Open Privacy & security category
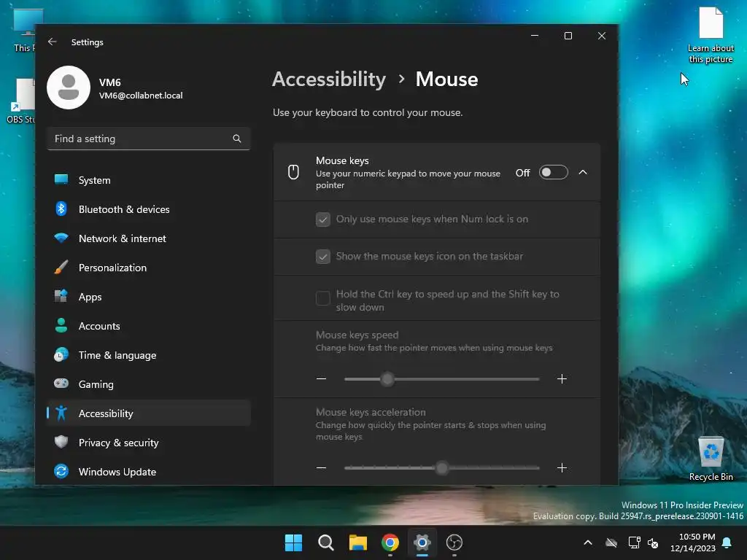This screenshot has width=747, height=560. point(149,443)
